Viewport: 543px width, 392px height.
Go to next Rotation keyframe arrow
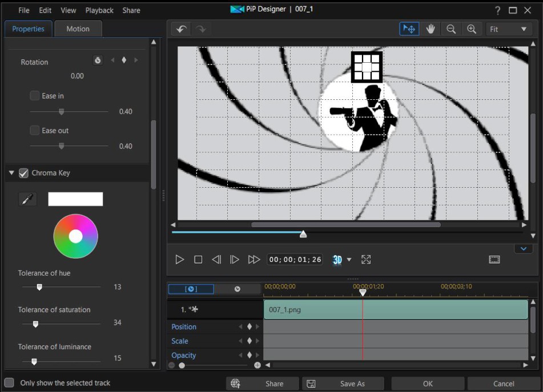136,60
